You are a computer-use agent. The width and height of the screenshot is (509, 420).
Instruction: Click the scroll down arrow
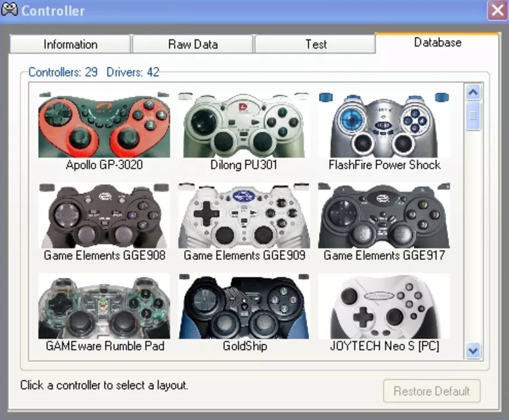tap(473, 351)
